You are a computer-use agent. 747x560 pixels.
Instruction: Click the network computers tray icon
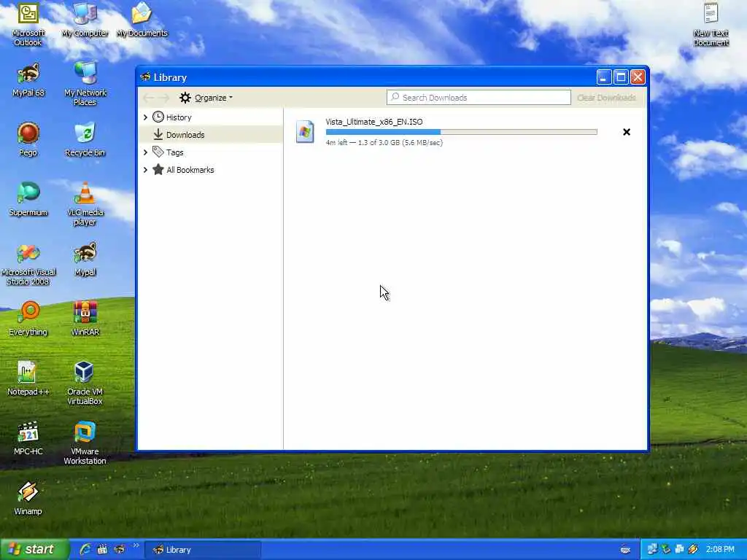point(653,549)
